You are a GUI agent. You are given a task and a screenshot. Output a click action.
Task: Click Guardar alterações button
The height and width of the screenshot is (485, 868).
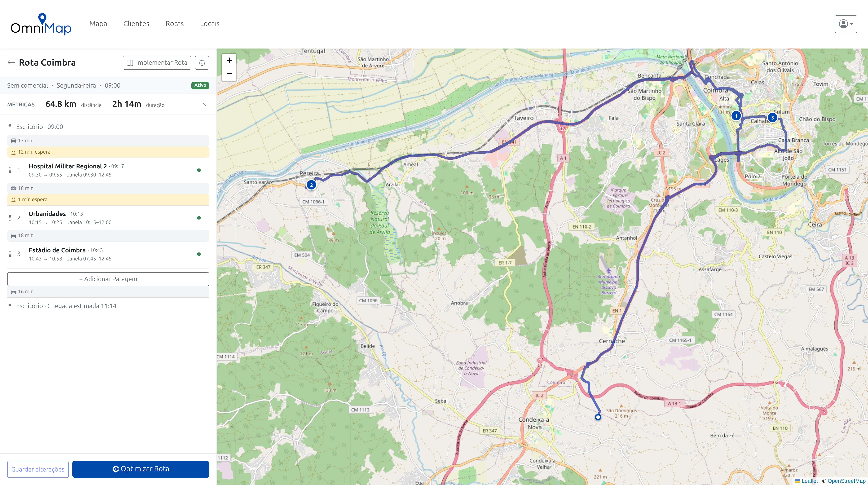pos(38,469)
